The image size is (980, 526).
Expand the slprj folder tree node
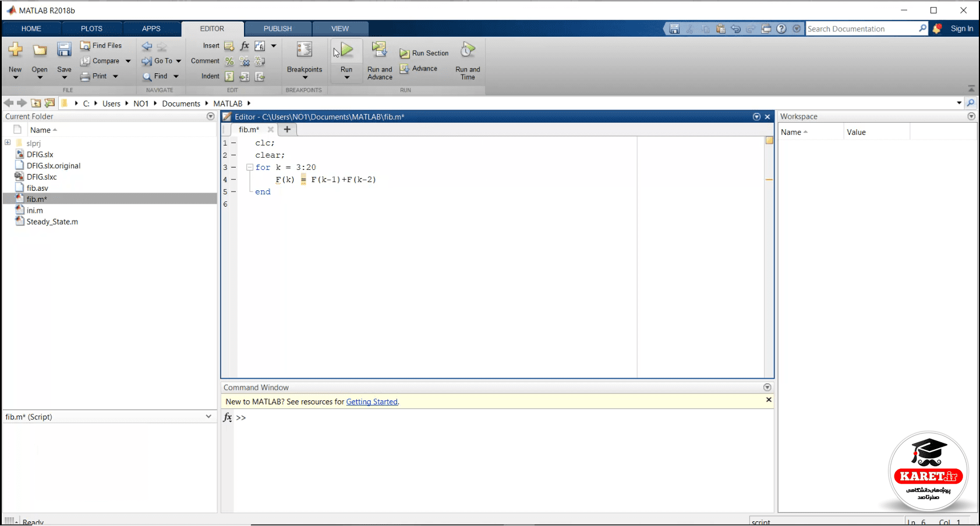8,143
